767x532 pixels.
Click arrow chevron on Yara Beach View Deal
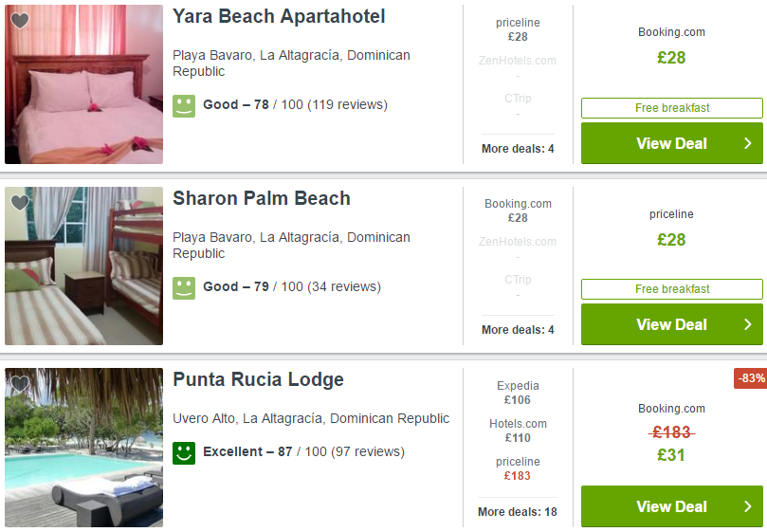[x=747, y=143]
